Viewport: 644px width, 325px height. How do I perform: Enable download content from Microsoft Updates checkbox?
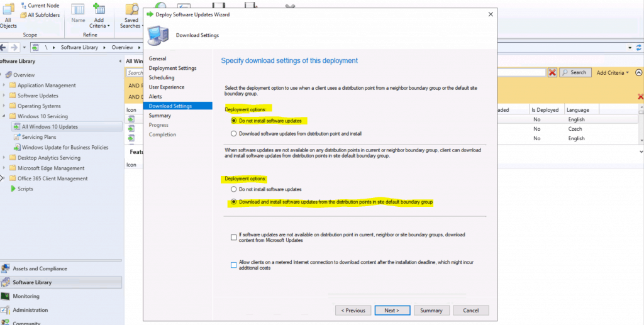[x=234, y=237]
